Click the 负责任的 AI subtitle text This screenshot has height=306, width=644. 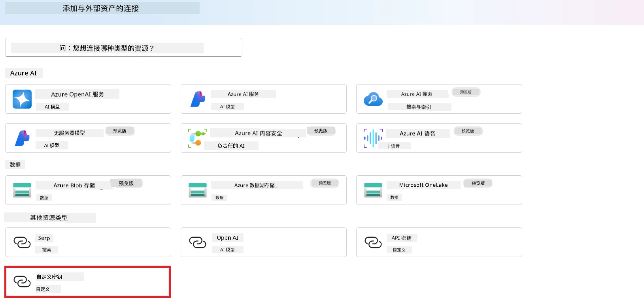pyautogui.click(x=231, y=146)
